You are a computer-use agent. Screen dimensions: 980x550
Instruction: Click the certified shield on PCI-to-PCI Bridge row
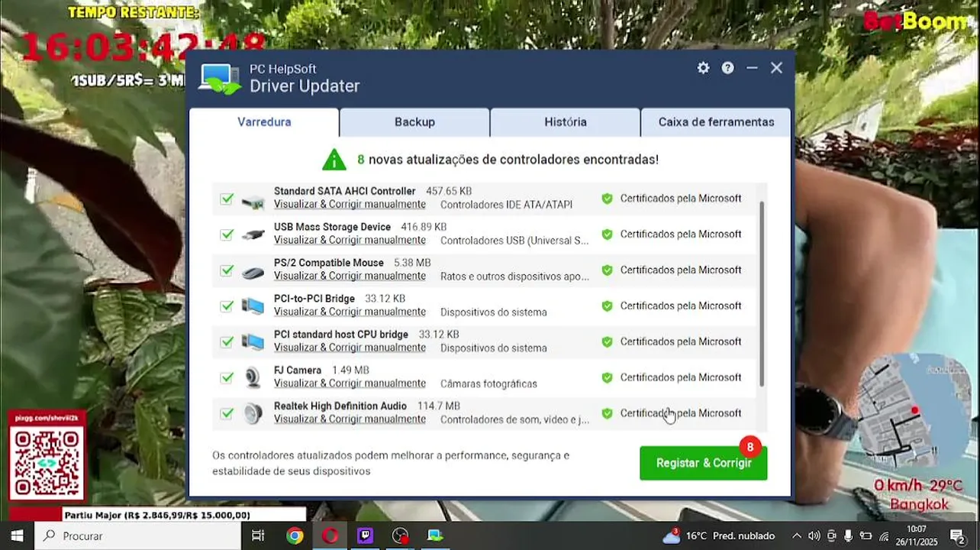(x=607, y=306)
